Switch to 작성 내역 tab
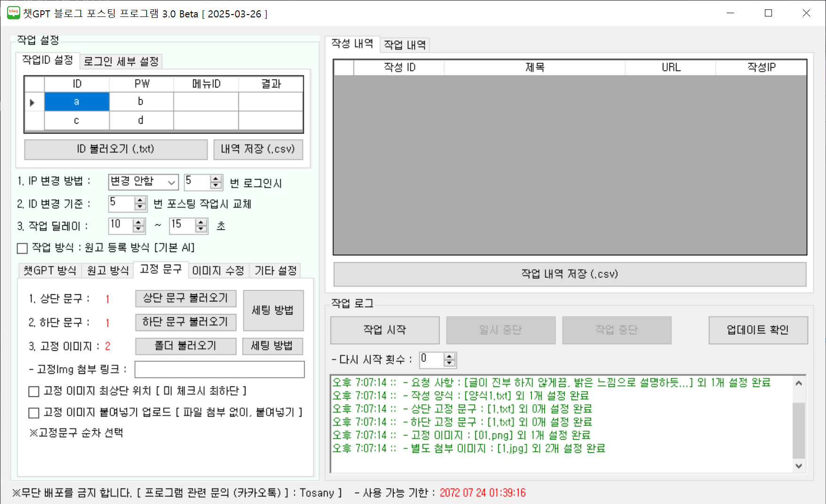826x504 pixels. coord(352,44)
